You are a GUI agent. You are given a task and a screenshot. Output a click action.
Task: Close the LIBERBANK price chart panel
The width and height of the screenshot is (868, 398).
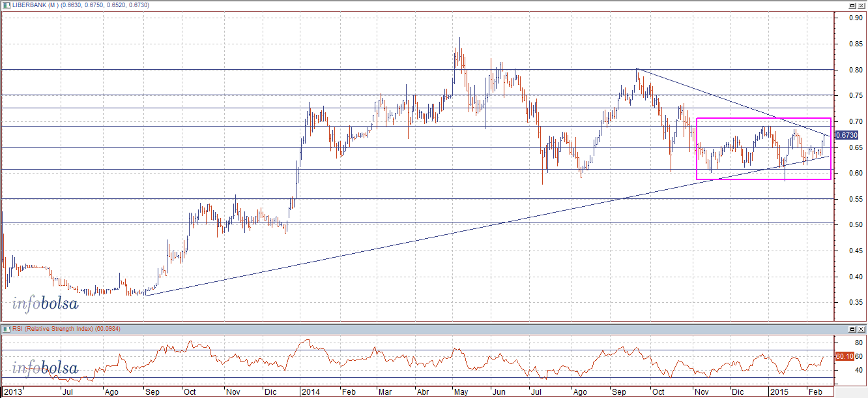pos(861,5)
